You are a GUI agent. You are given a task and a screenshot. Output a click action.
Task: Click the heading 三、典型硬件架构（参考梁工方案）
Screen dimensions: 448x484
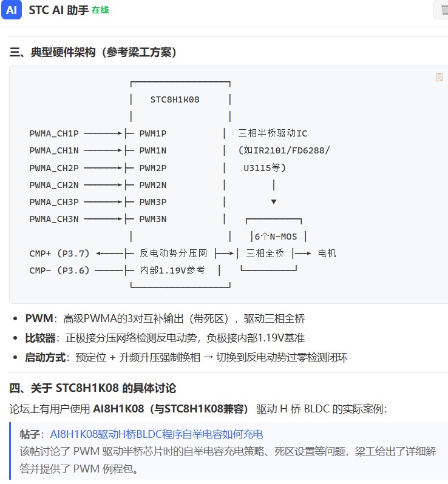coord(93,52)
